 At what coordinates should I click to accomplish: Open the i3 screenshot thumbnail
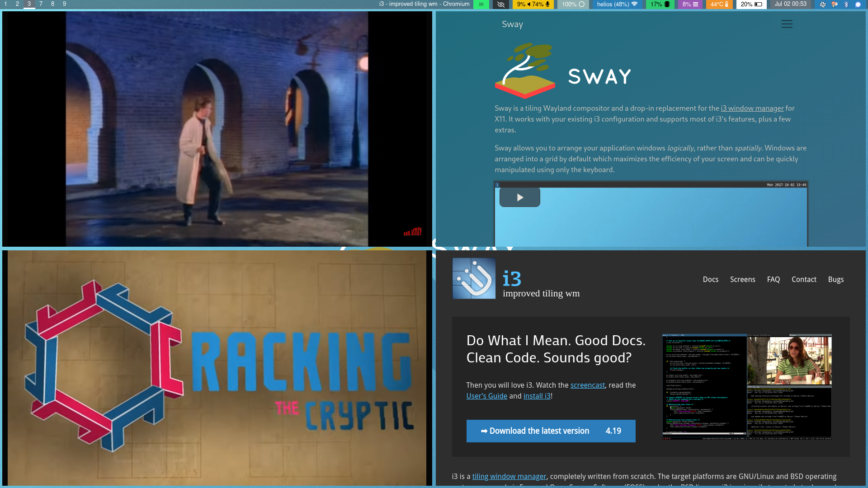pyautogui.click(x=747, y=387)
